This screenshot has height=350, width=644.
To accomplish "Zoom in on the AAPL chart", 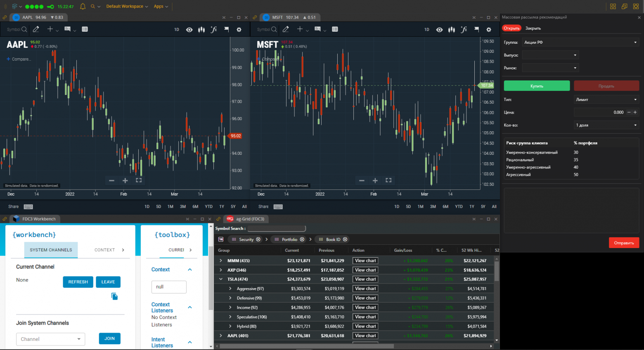I will (x=125, y=180).
